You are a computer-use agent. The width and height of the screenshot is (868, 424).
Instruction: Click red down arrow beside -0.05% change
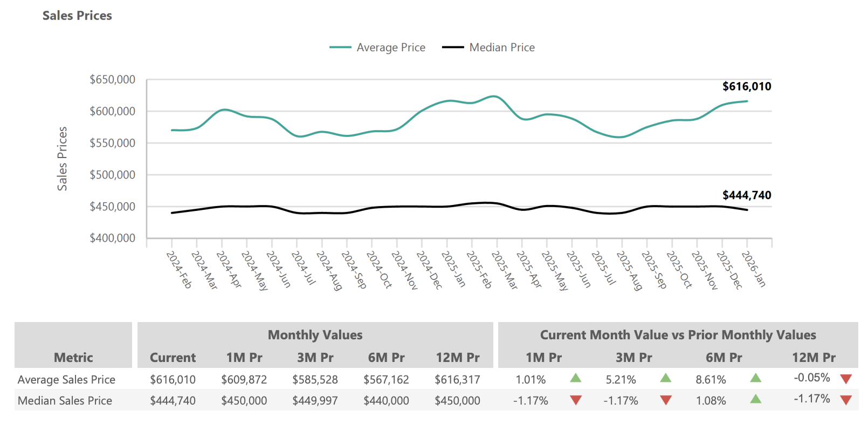[x=845, y=379]
